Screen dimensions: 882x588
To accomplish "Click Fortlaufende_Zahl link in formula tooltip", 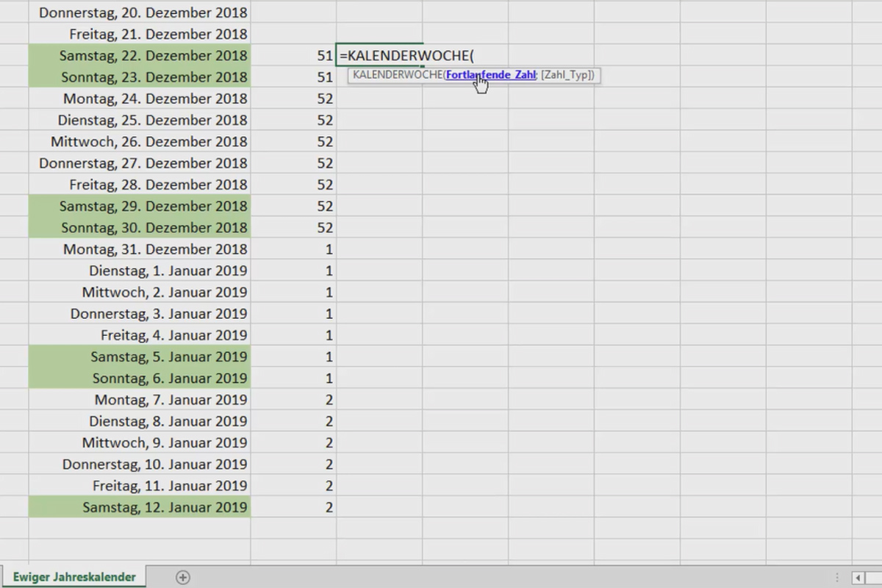I will tap(491, 75).
